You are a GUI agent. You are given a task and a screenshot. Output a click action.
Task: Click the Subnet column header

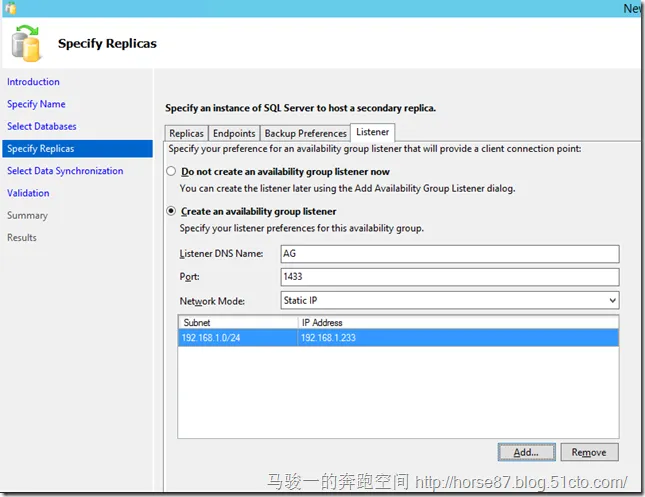[x=238, y=323]
